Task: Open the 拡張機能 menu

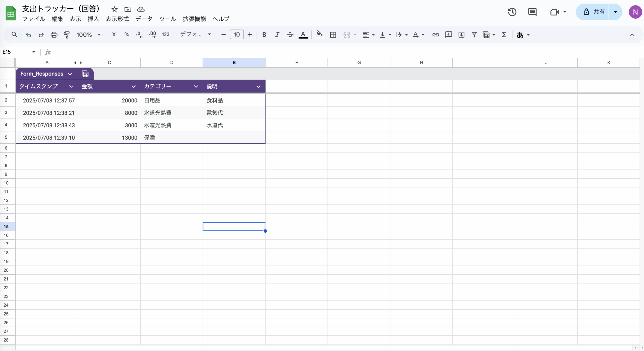Action: (x=194, y=19)
